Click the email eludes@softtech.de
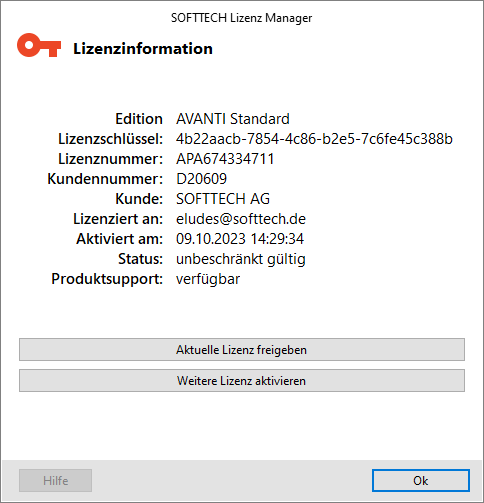 (x=241, y=219)
